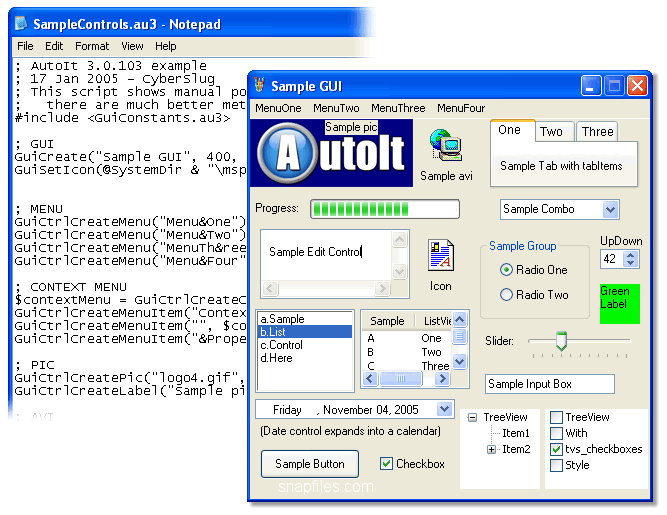667x515 pixels.
Task: Check the 'With' tree checkbox
Action: (556, 433)
